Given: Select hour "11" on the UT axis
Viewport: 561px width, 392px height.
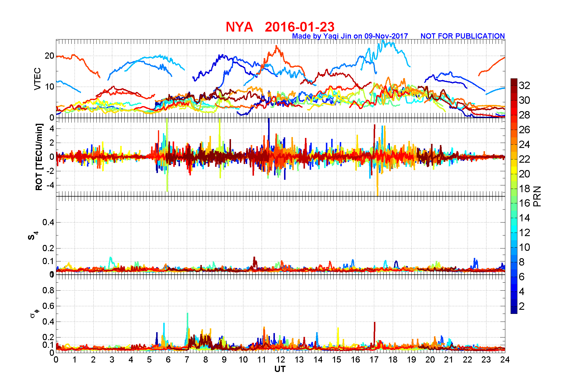Looking at the screenshot, I should (262, 360).
